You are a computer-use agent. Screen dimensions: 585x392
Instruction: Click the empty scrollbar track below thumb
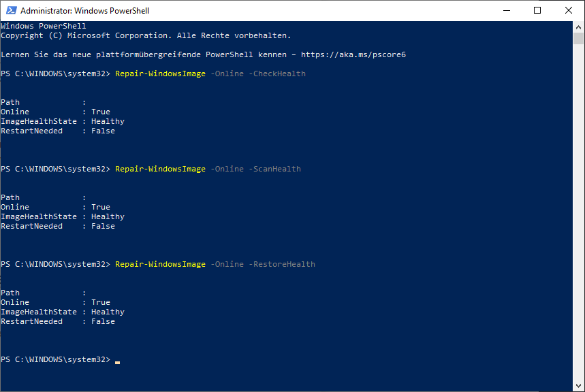coord(578,212)
